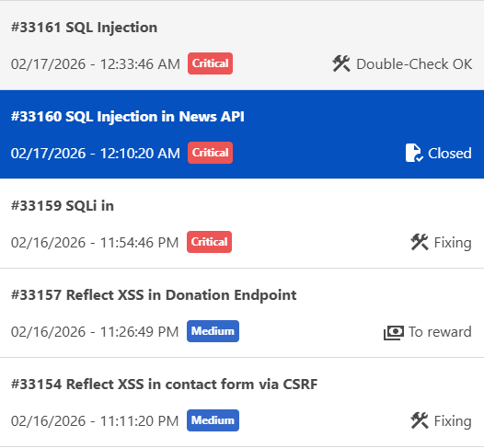Click the Medium badge on report #33157
Image resolution: width=484 pixels, height=448 pixels.
point(213,331)
